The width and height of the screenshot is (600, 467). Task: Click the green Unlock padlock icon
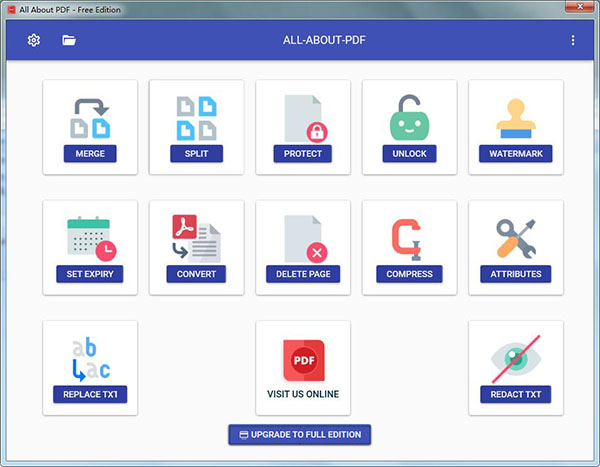(x=409, y=118)
